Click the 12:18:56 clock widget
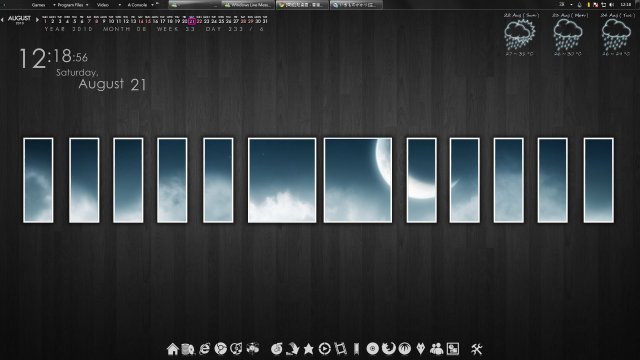The width and height of the screenshot is (640, 360). coord(53,58)
